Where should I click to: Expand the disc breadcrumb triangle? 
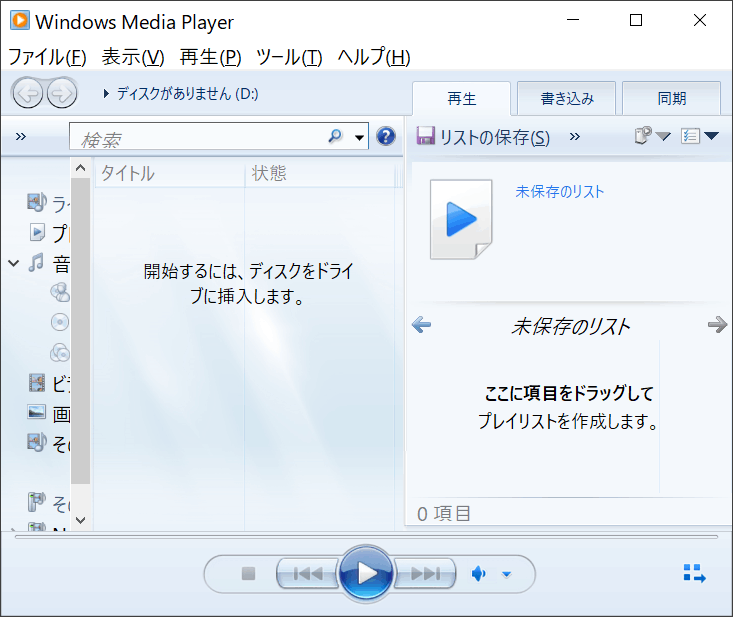pos(106,93)
